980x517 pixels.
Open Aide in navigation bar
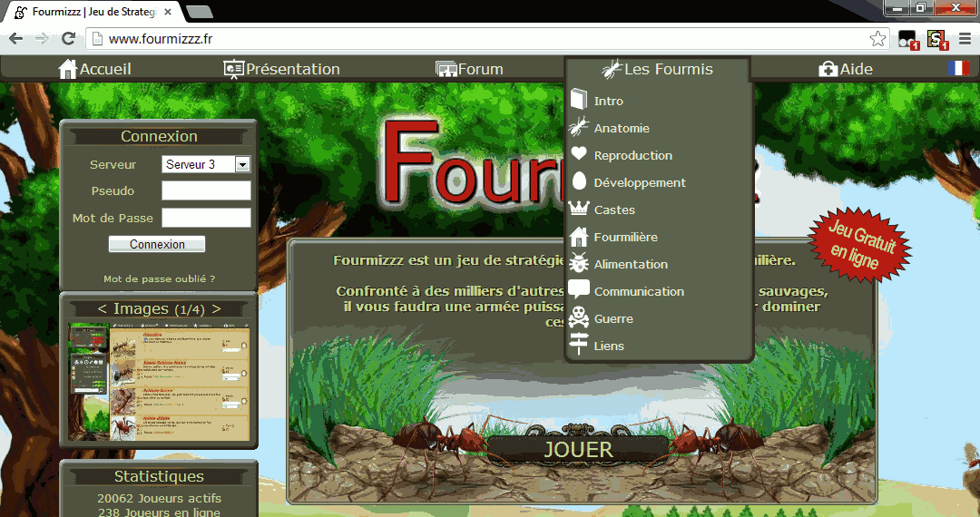[856, 69]
